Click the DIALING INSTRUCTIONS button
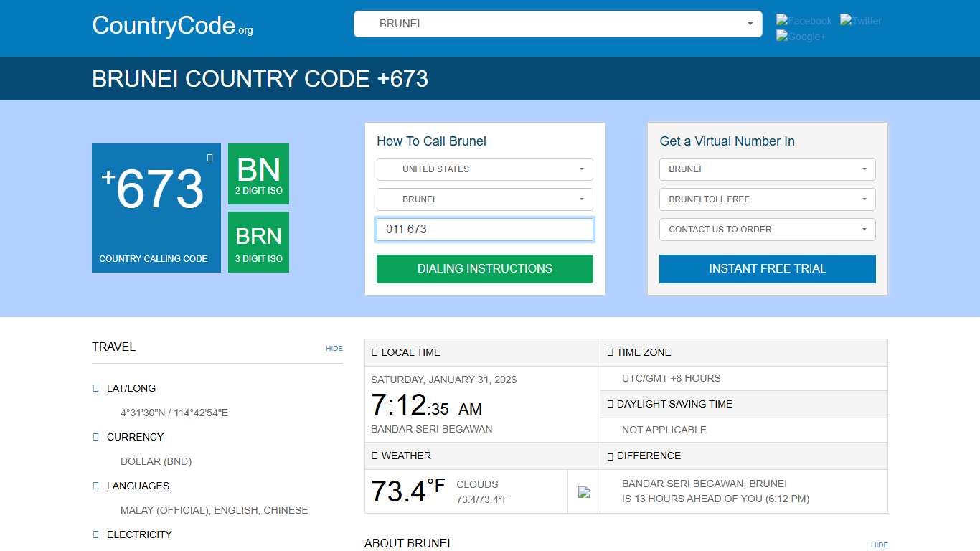 coord(484,268)
